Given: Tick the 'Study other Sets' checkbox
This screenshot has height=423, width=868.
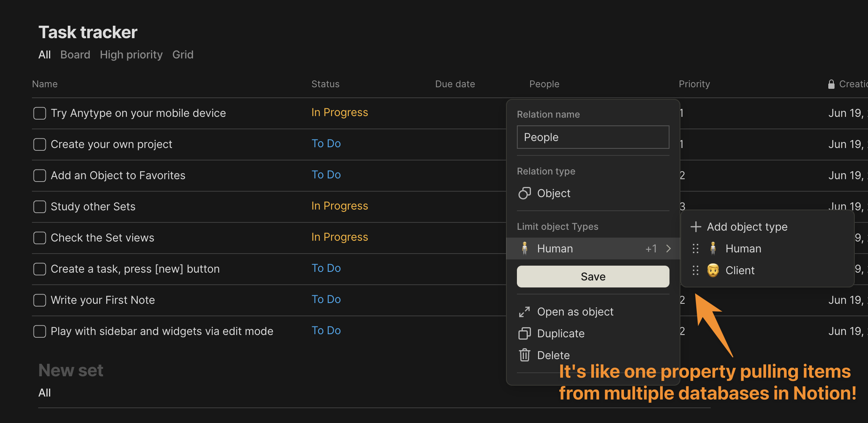Looking at the screenshot, I should click(x=40, y=207).
